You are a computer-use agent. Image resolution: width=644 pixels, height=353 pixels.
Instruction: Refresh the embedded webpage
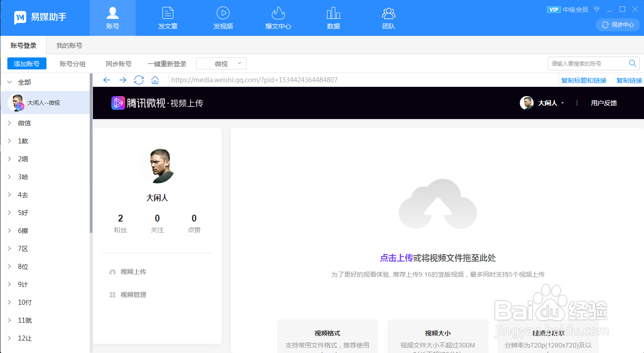(x=138, y=80)
